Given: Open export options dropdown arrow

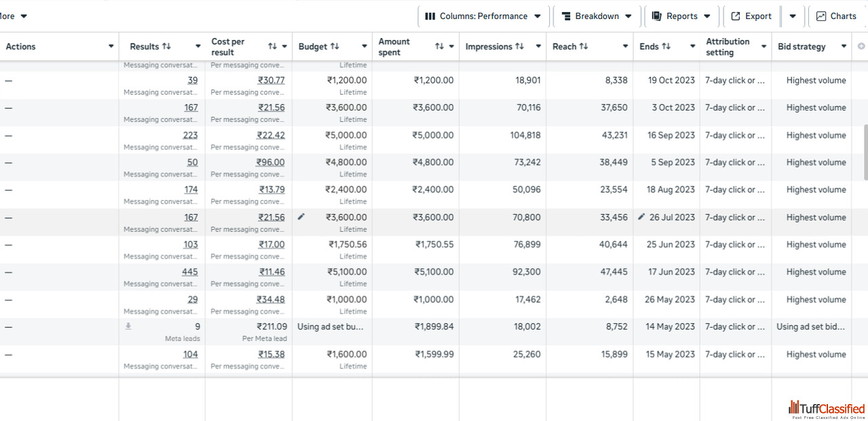Looking at the screenshot, I should point(793,16).
